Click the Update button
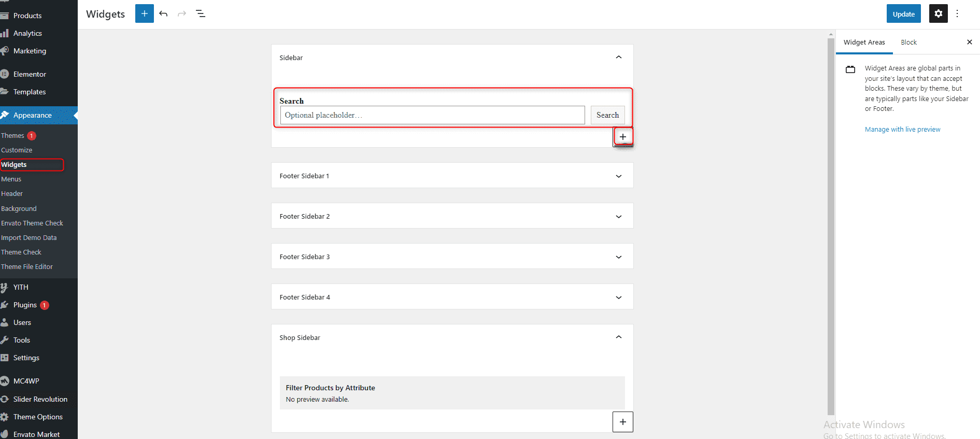Image resolution: width=980 pixels, height=439 pixels. 903,14
